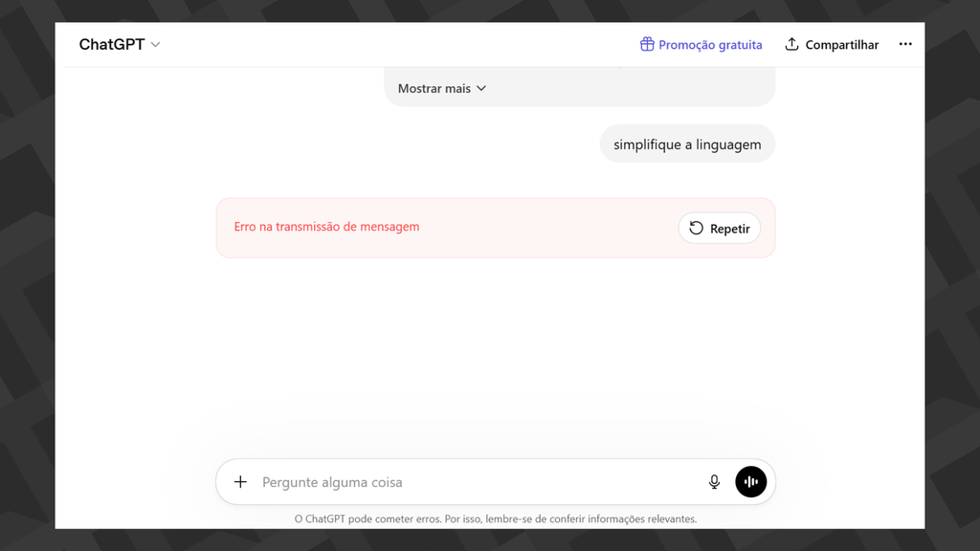Click the ChatGPT disclaimer text at the bottom
The height and width of the screenshot is (551, 980).
click(x=496, y=518)
